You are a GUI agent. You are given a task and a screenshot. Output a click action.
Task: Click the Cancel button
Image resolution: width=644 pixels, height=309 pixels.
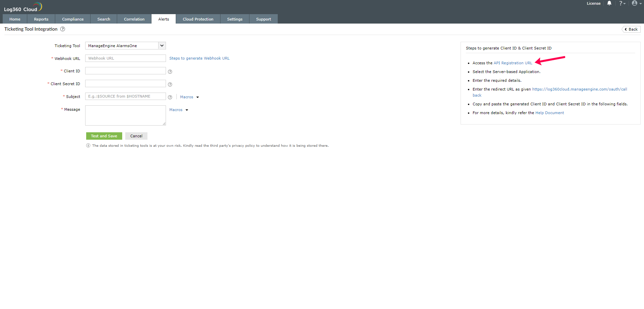pyautogui.click(x=136, y=136)
